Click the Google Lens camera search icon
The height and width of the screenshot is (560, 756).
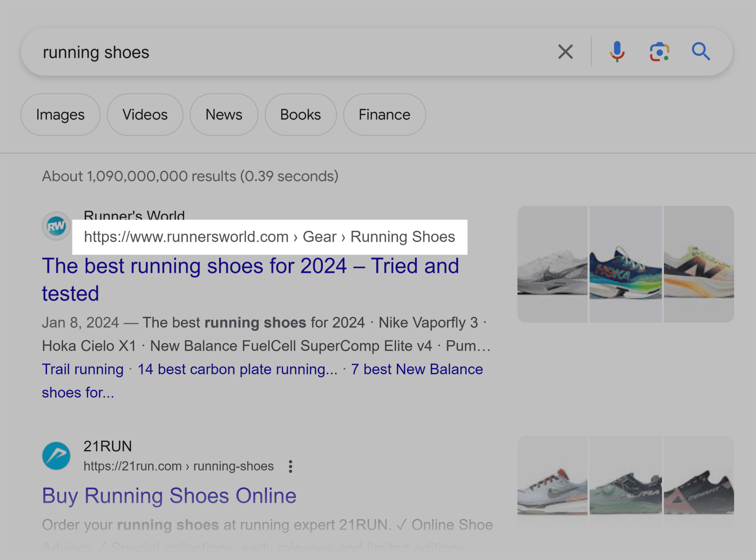click(x=659, y=52)
